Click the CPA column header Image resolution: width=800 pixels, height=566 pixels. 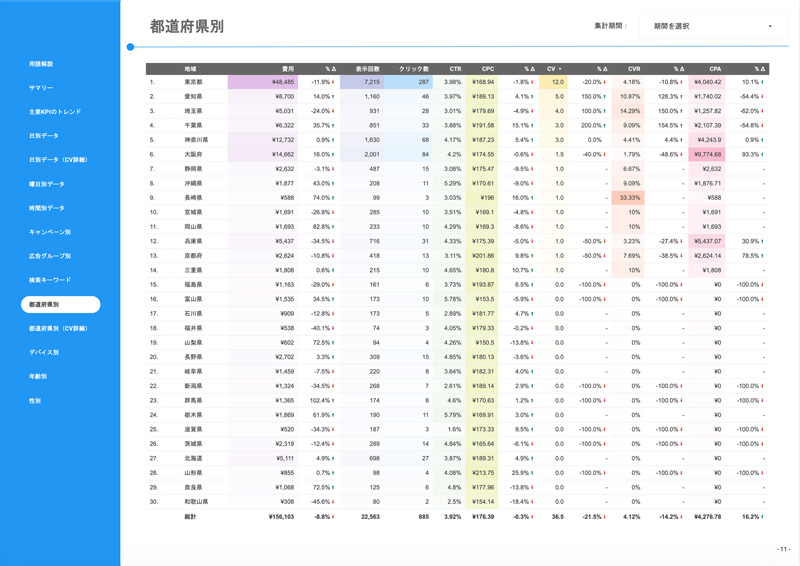715,70
